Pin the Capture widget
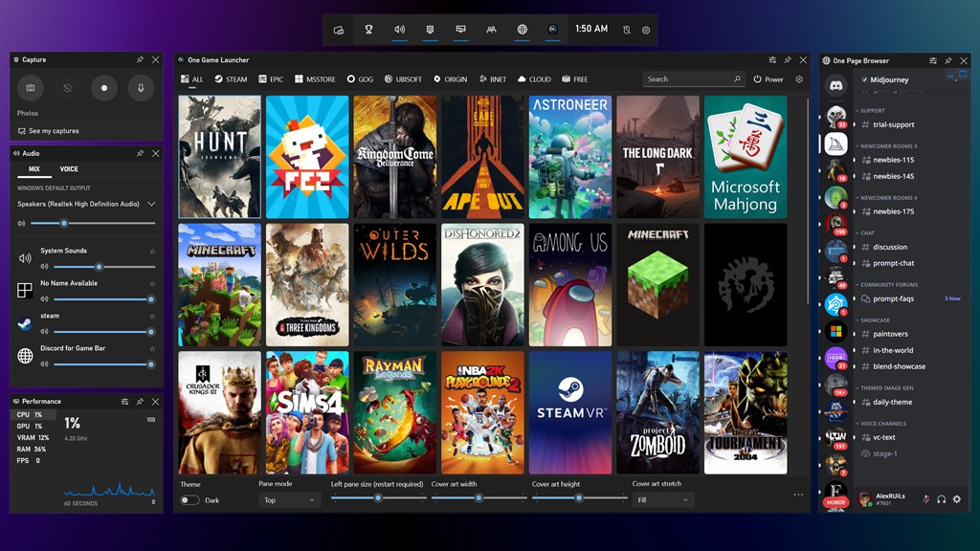Viewport: 980px width, 551px height. pyautogui.click(x=140, y=60)
